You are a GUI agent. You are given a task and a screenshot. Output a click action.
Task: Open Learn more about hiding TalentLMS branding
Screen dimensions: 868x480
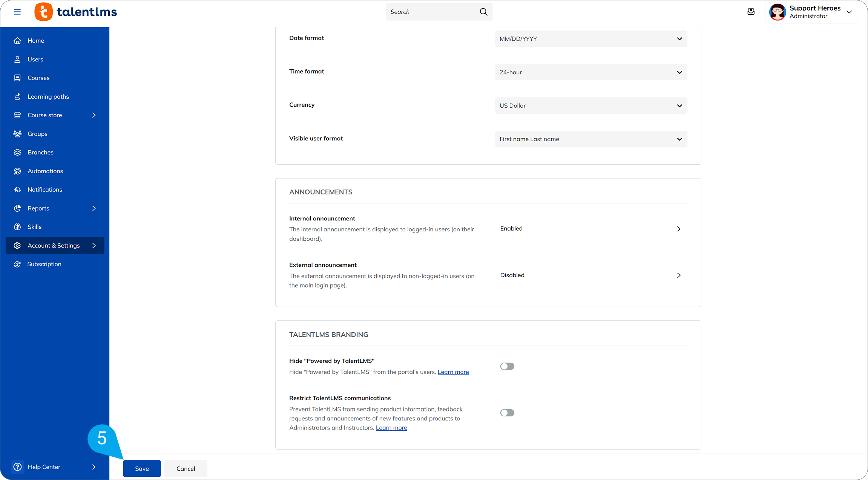click(x=453, y=372)
